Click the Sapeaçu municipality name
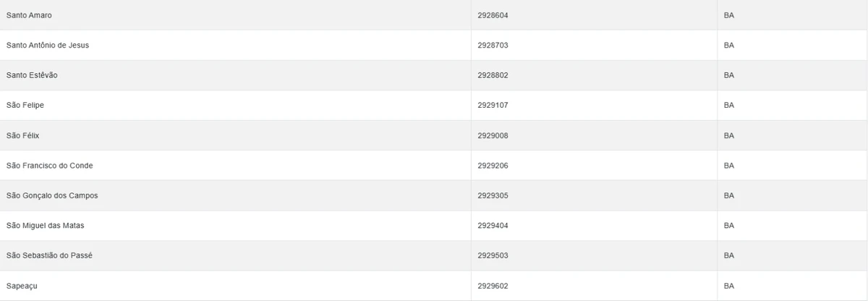The height and width of the screenshot is (301, 868). (22, 286)
